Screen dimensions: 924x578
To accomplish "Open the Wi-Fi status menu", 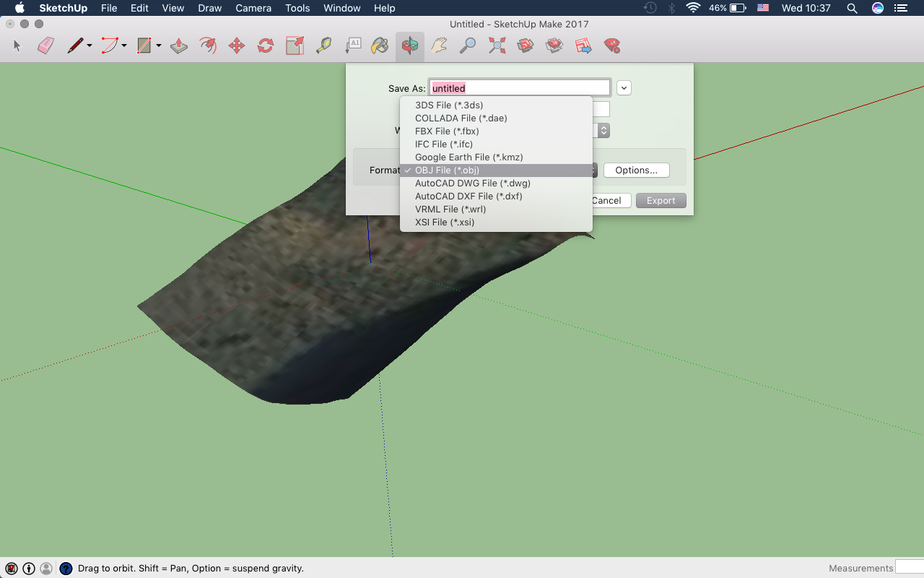I will click(694, 8).
